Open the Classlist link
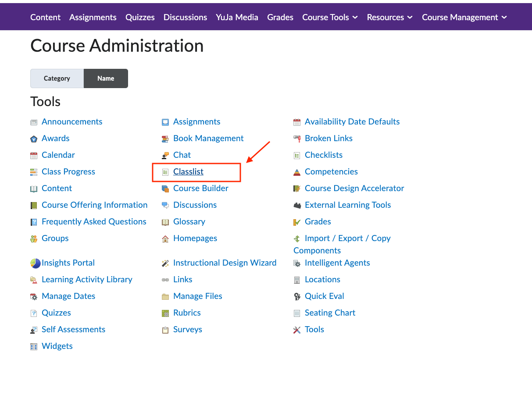Image resolution: width=532 pixels, height=398 pixels. click(x=188, y=172)
